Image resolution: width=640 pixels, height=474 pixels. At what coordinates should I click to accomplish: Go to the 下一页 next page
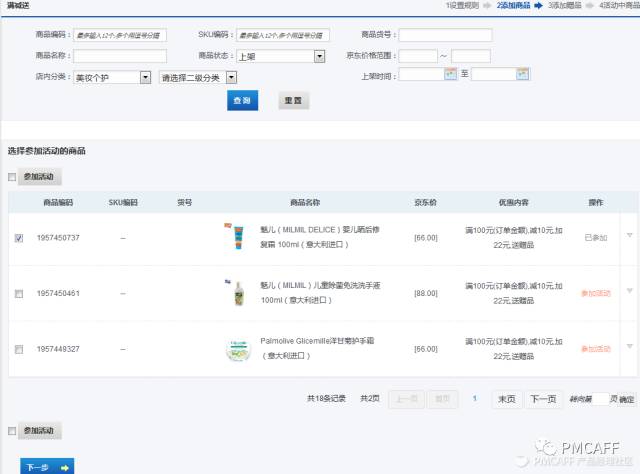(x=543, y=399)
